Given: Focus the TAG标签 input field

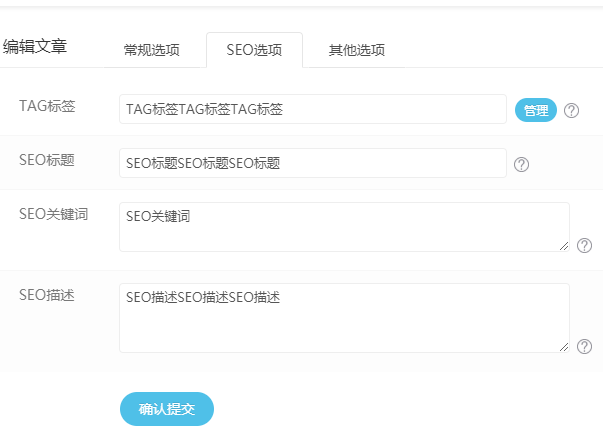Looking at the screenshot, I should (x=313, y=109).
